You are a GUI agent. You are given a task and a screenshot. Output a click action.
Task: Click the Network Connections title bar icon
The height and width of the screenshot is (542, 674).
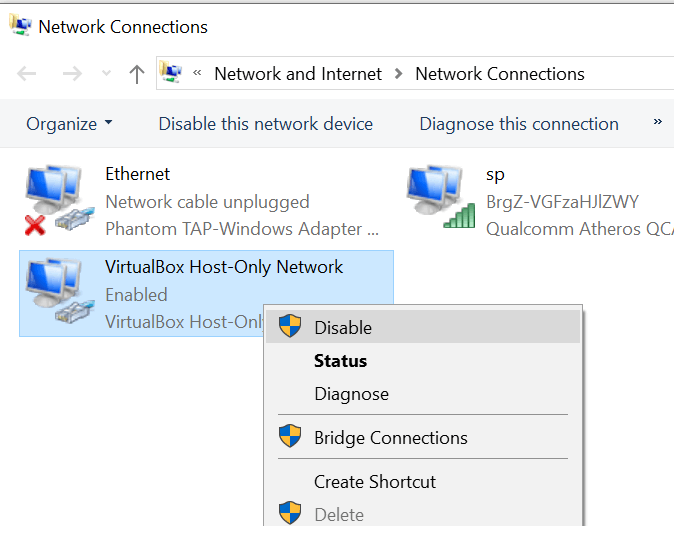20,26
